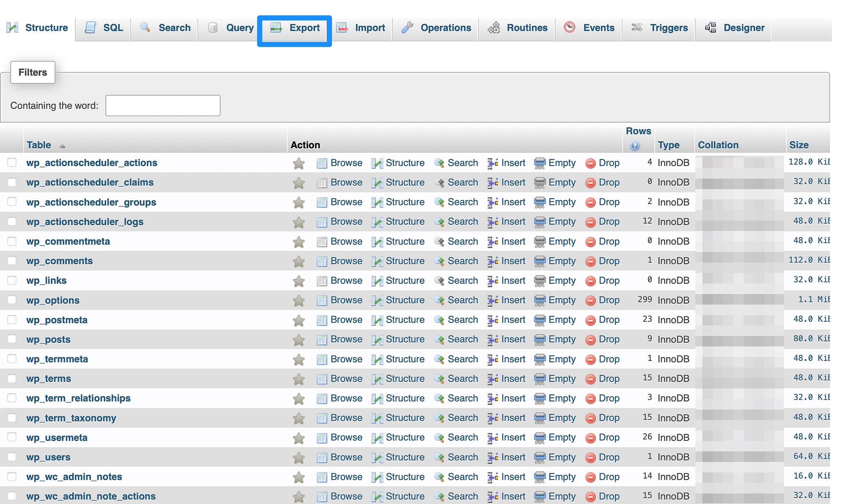Click the star icon for wp_postmeta

tap(298, 320)
